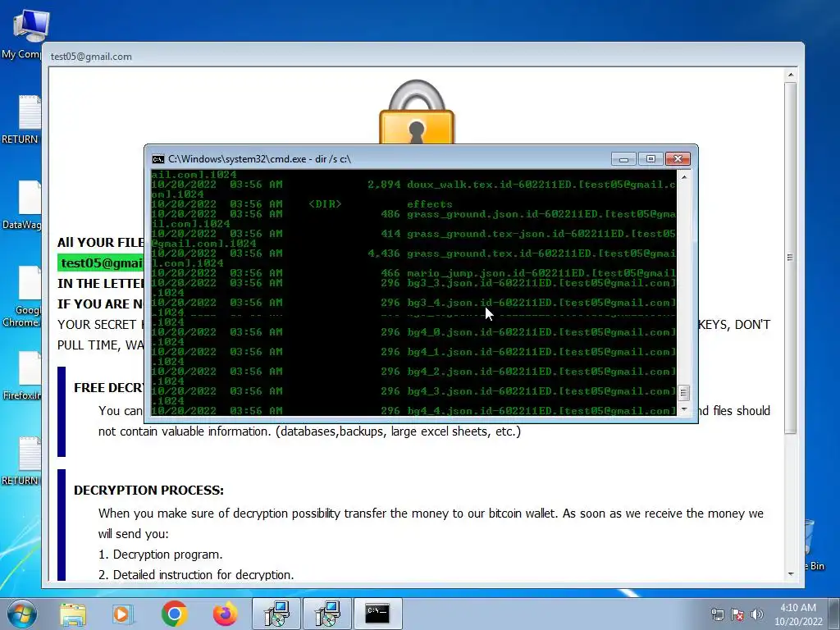Click the <DIR> marker in cmd output
The width and height of the screenshot is (840, 630).
pyautogui.click(x=325, y=204)
